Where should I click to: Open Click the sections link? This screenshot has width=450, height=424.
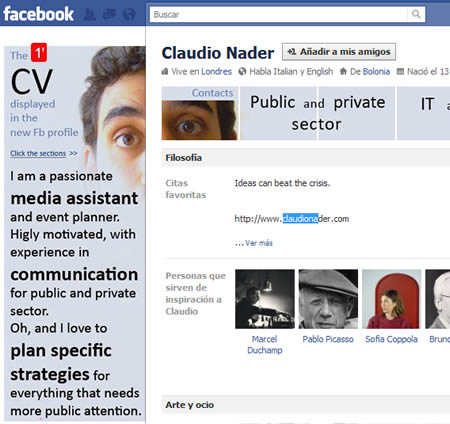(38, 153)
